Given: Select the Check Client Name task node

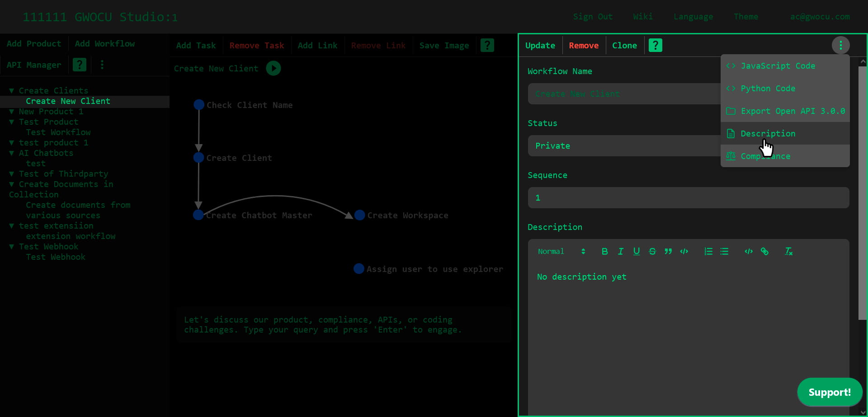Looking at the screenshot, I should (x=199, y=105).
